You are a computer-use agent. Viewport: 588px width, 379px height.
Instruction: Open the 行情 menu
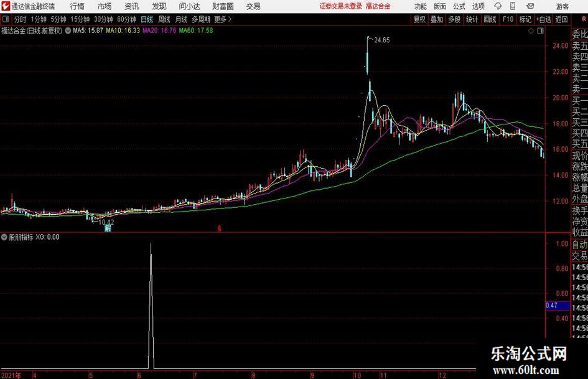pos(77,6)
